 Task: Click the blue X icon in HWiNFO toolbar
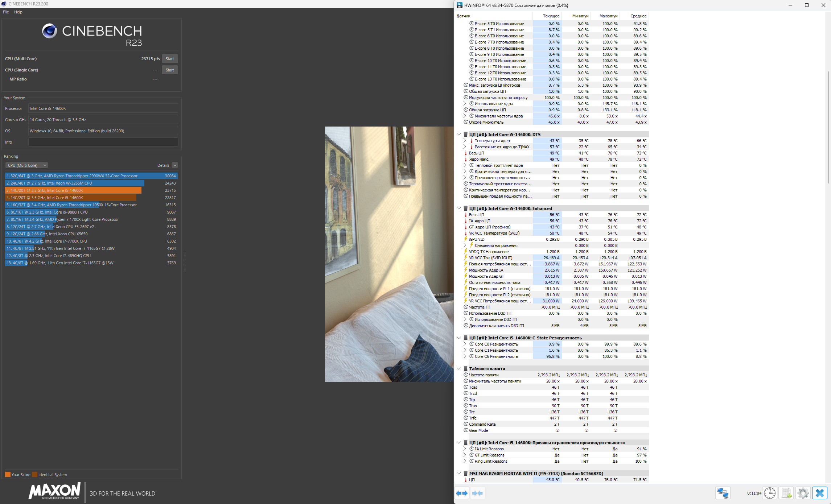coord(820,493)
